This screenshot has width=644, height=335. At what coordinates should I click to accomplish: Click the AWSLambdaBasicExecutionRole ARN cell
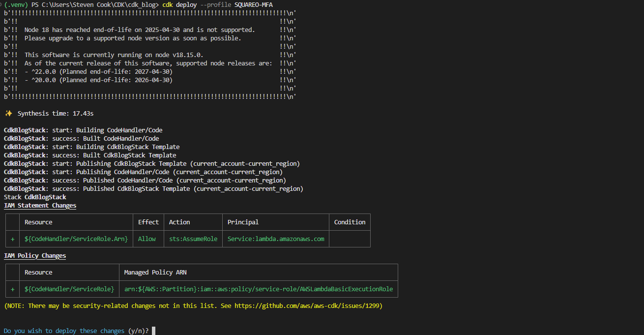point(259,289)
